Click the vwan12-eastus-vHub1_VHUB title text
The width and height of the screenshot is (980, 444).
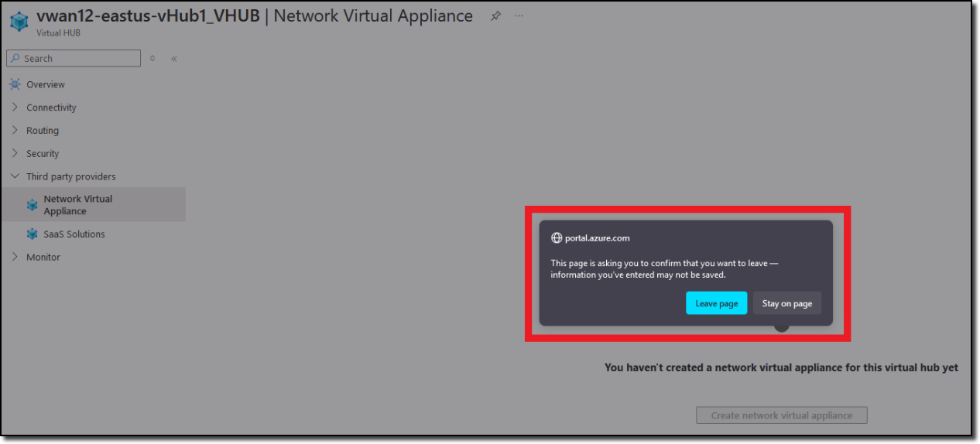point(148,16)
